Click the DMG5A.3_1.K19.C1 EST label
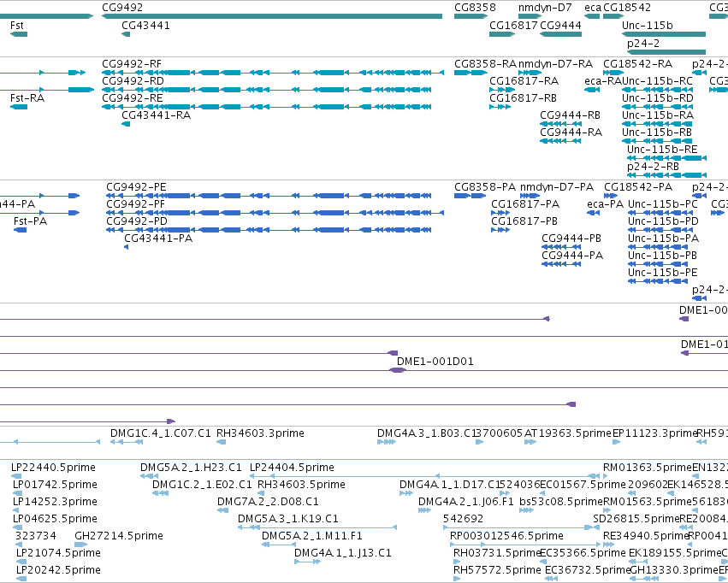Screen dimensions: 728x583 point(288,519)
